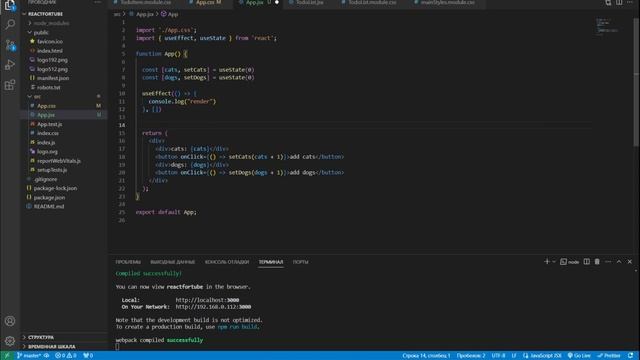The image size is (640, 360).
Task: Open the 192.168.0.112:3000 network link
Action: (x=213, y=307)
